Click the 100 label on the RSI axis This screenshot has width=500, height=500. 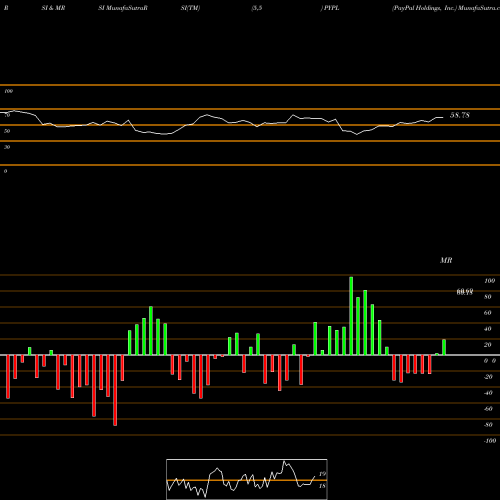(9, 91)
